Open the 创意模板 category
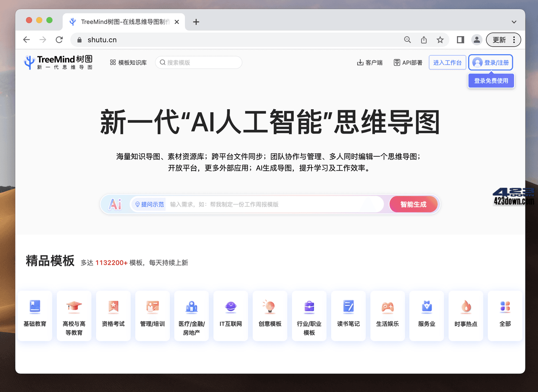The width and height of the screenshot is (538, 392). (x=270, y=316)
